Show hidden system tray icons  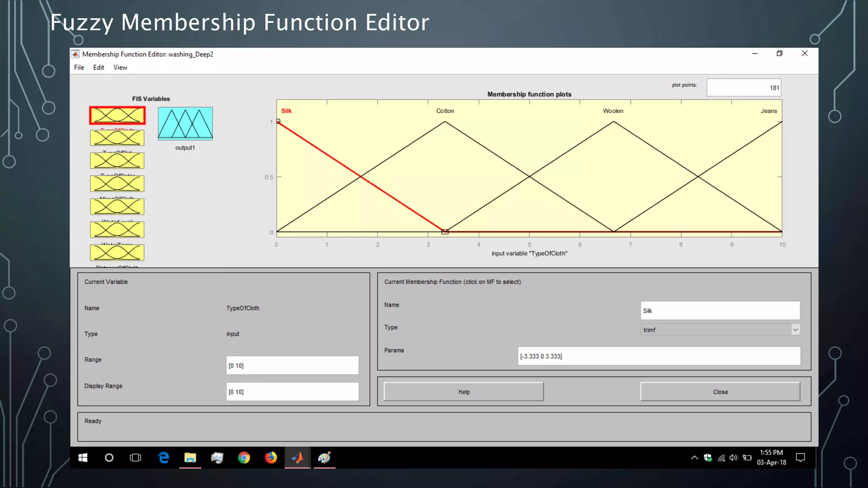694,457
